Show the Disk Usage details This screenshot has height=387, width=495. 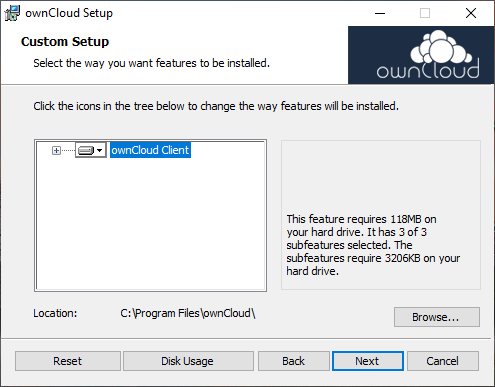(188, 361)
